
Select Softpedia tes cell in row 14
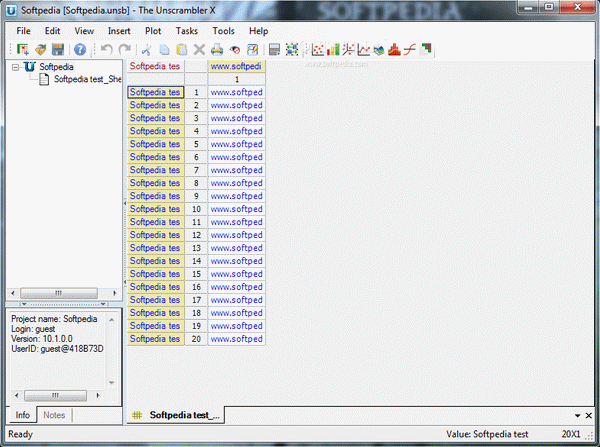coord(155,261)
